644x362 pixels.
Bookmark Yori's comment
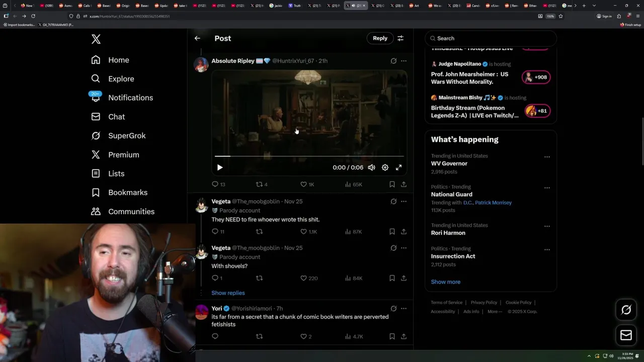tap(392, 336)
